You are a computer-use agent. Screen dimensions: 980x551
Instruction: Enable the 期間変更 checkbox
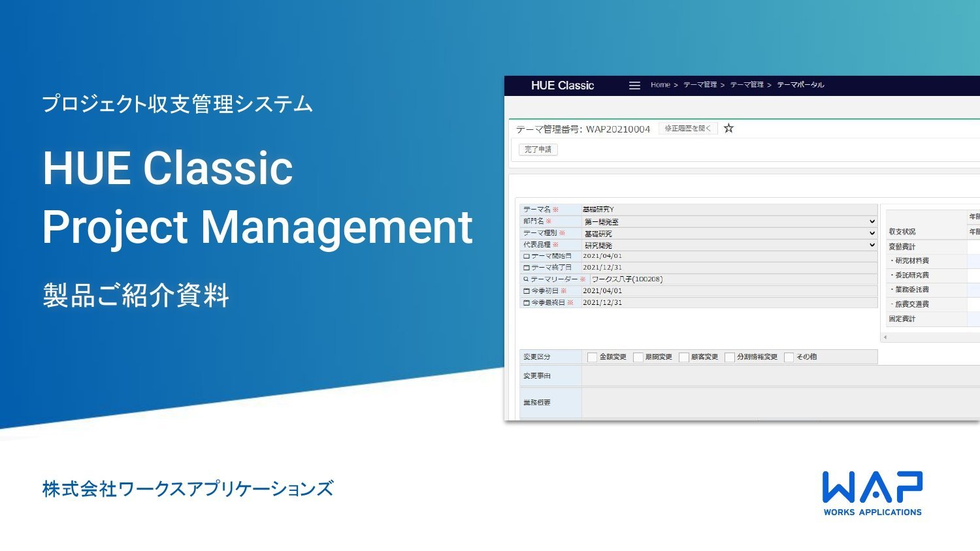click(x=638, y=357)
